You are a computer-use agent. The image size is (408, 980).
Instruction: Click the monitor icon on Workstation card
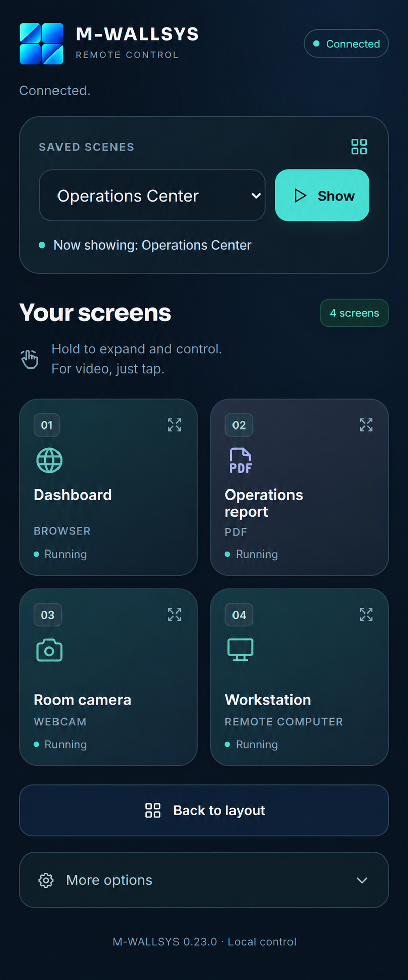pyautogui.click(x=241, y=650)
